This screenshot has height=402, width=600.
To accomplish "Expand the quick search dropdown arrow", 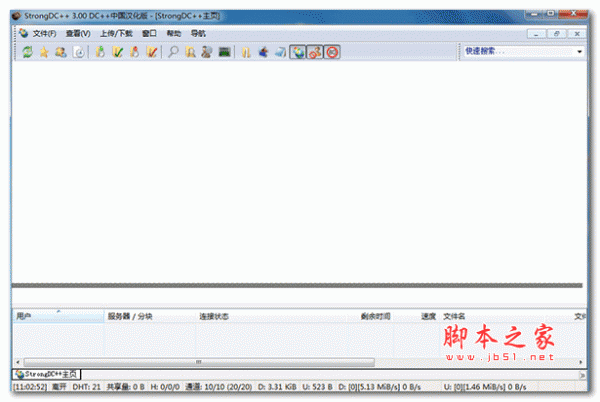I will [580, 51].
